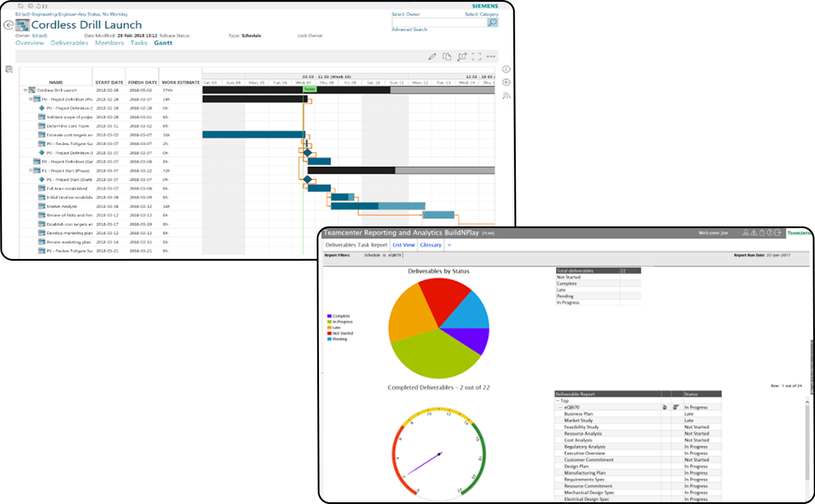This screenshot has height=504, width=815.
Task: Click the alert triangle icon in Reporting header
Action: [x=753, y=233]
